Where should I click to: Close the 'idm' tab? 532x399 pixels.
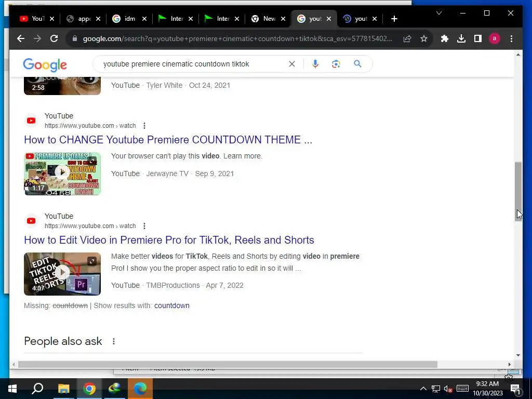point(144,19)
